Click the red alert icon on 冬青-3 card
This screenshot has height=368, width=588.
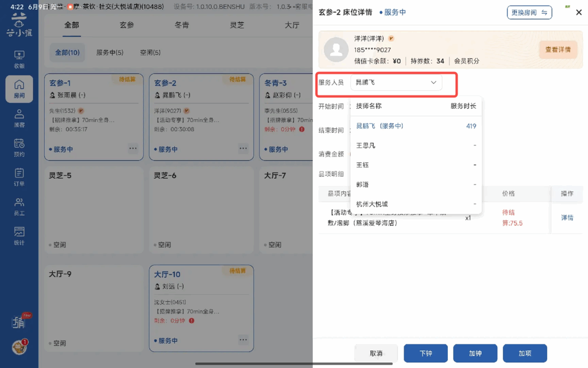click(x=302, y=129)
